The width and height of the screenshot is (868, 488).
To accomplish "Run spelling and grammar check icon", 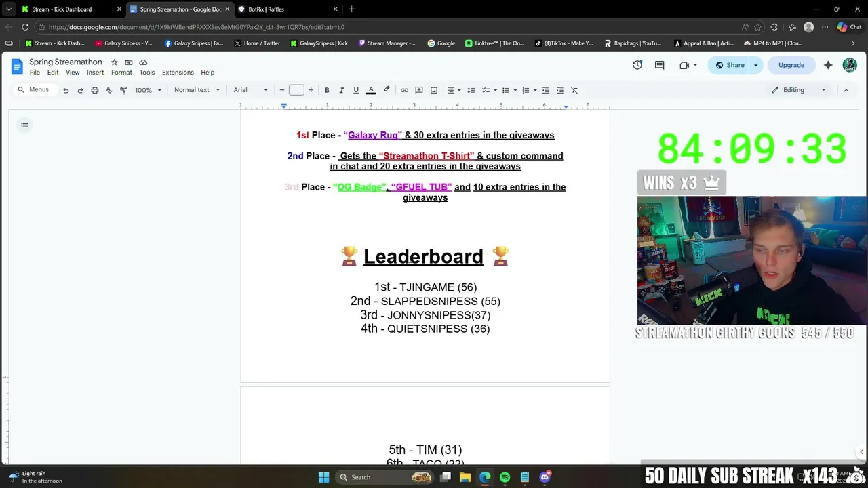I will [x=108, y=90].
